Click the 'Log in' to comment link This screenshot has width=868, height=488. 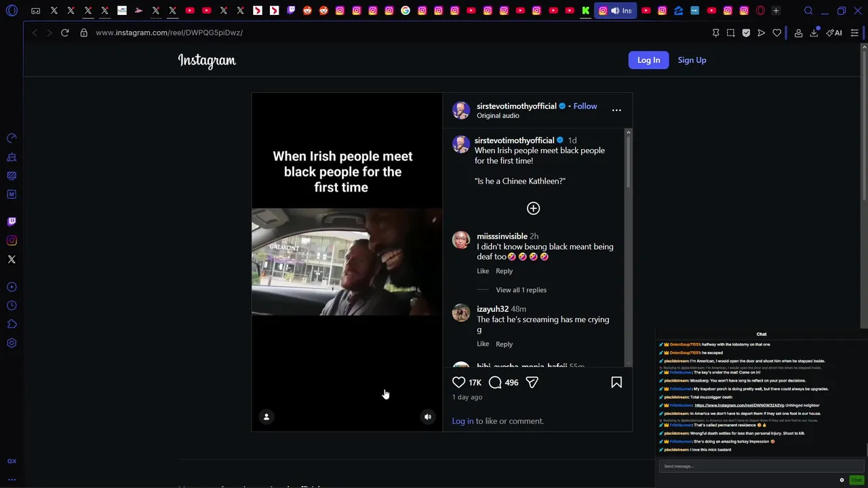pos(462,421)
